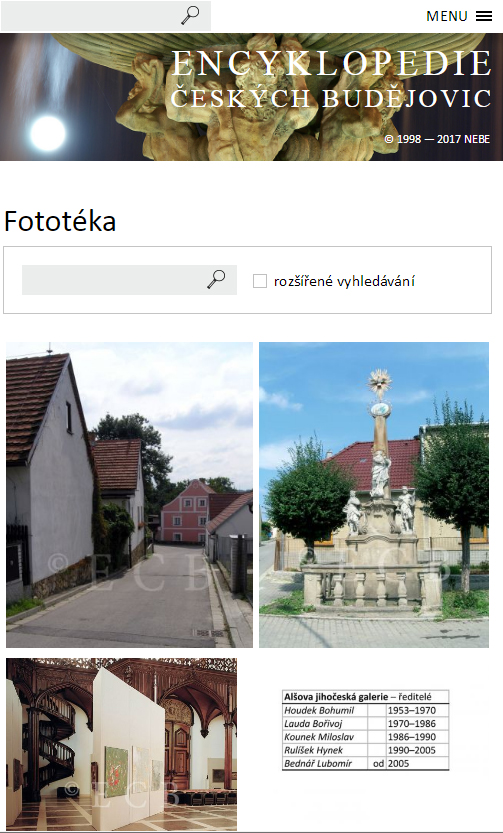Enable the rozšířené vyhledávání checkbox
Image resolution: width=503 pixels, height=833 pixels.
coord(260,281)
